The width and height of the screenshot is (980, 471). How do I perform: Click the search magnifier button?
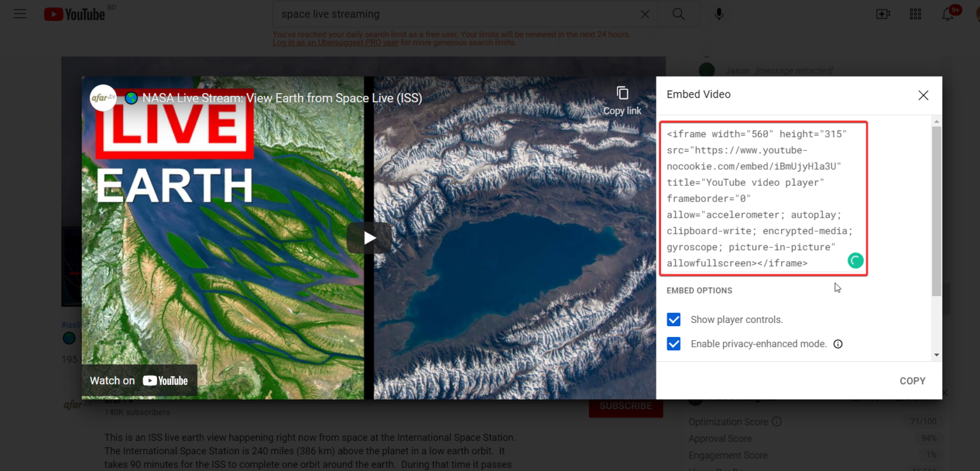(x=678, y=14)
